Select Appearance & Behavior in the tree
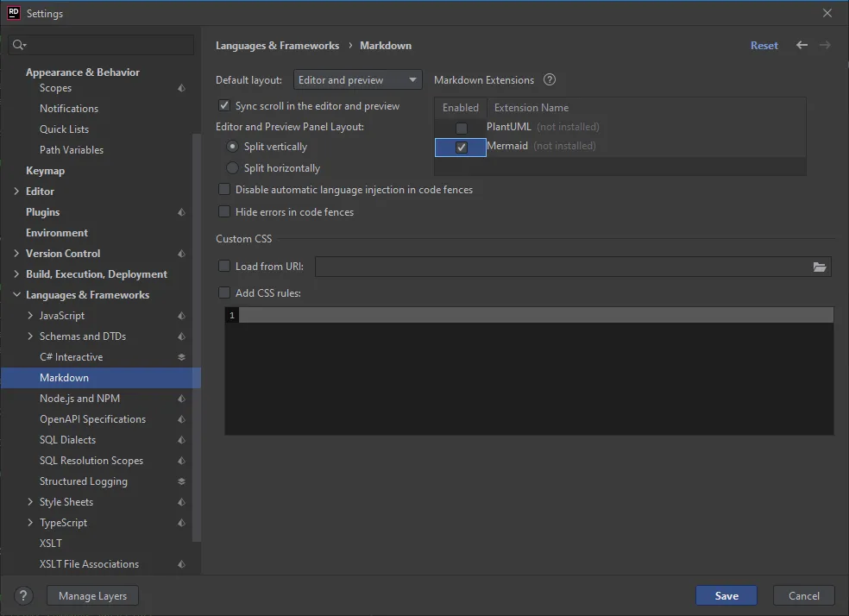The width and height of the screenshot is (849, 616). tap(82, 72)
